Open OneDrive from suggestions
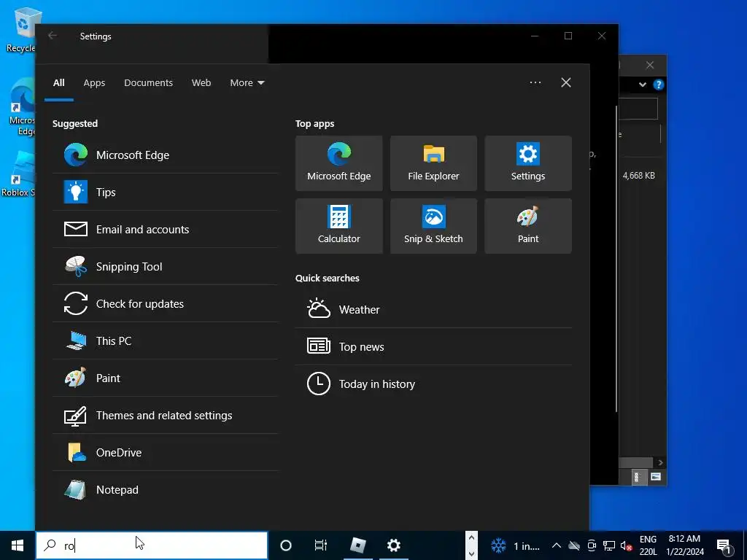This screenshot has width=747, height=560. coord(165,452)
